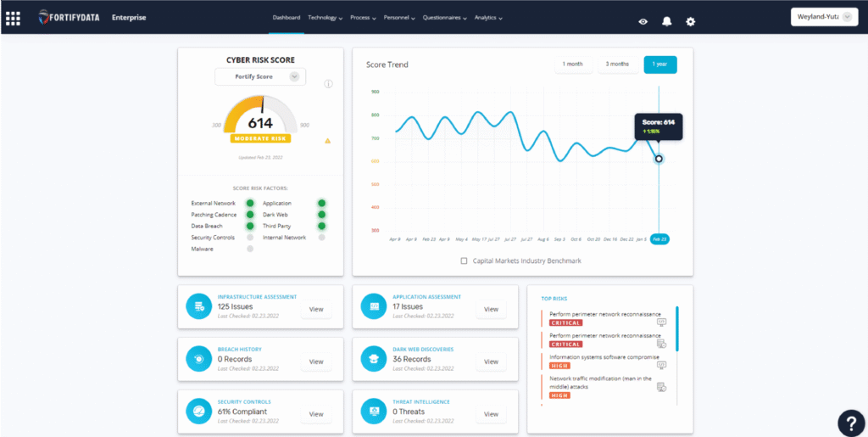The height and width of the screenshot is (437, 868).
Task: Open the Weyland-Yutani organization dropdown
Action: (823, 17)
